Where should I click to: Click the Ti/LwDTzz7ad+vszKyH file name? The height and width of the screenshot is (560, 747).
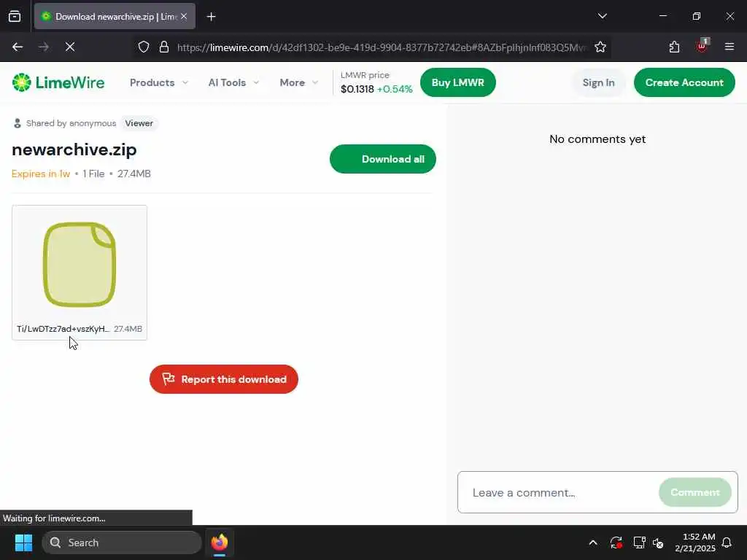[x=63, y=329]
